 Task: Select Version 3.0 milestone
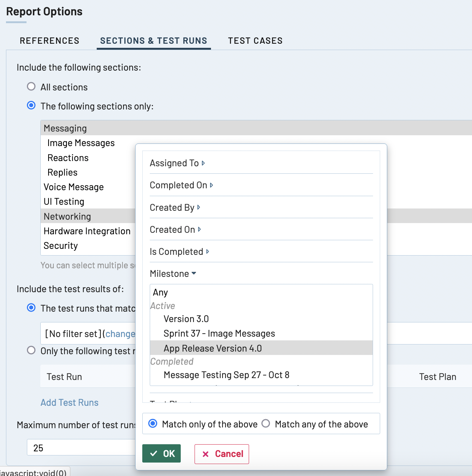click(186, 319)
